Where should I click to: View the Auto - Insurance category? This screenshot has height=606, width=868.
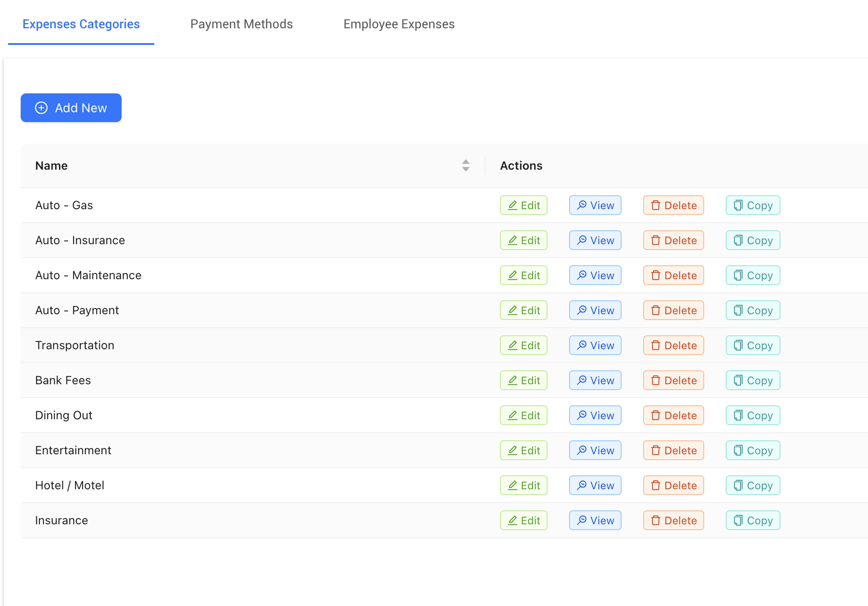(595, 240)
